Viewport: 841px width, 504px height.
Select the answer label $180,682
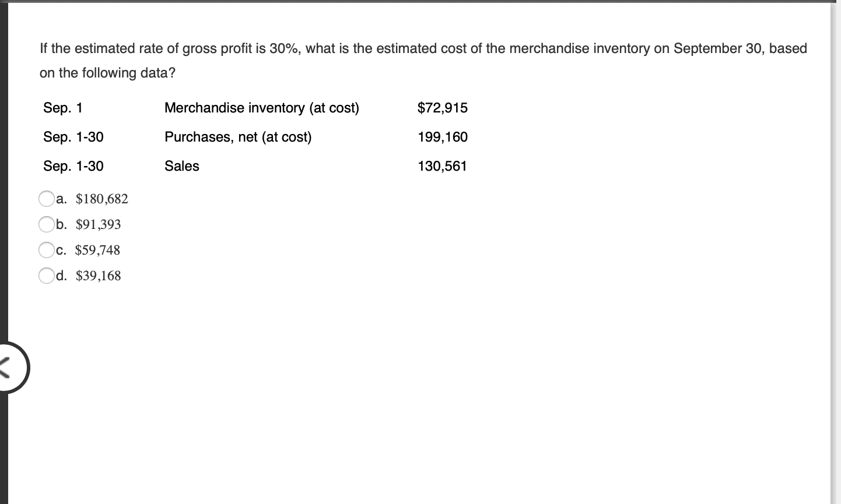coord(101,199)
